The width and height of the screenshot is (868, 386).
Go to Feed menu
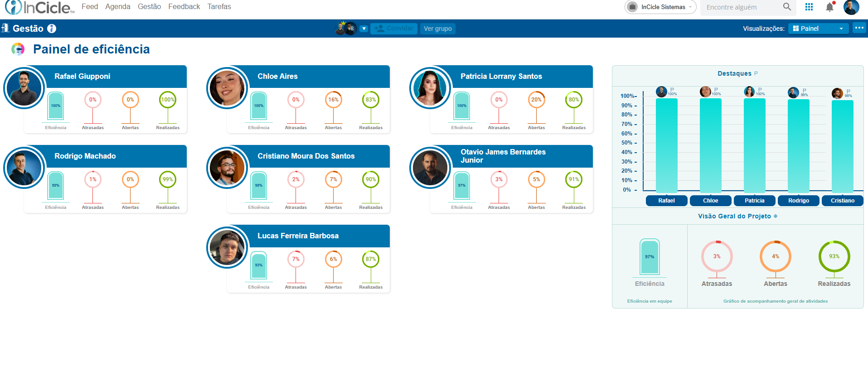coord(90,6)
